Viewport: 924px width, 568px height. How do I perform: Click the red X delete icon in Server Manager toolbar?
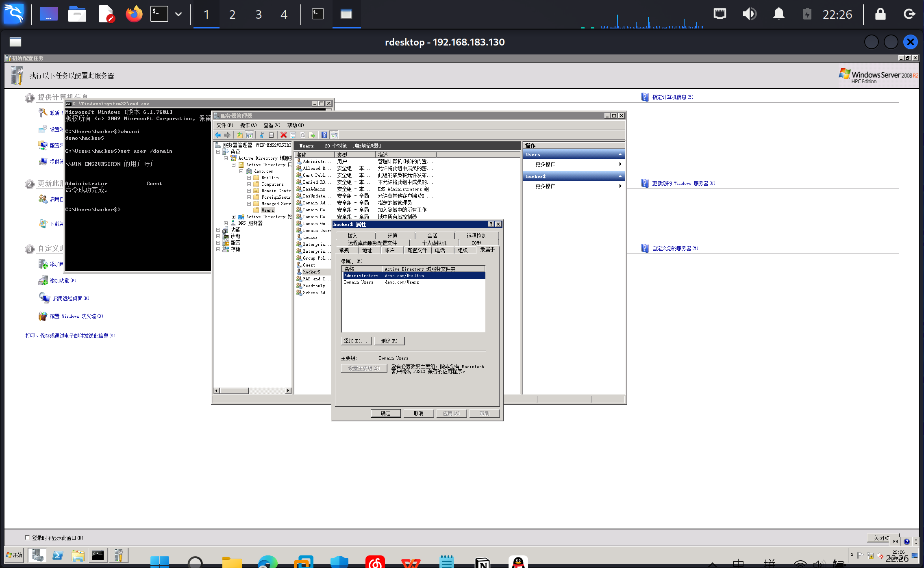click(283, 135)
